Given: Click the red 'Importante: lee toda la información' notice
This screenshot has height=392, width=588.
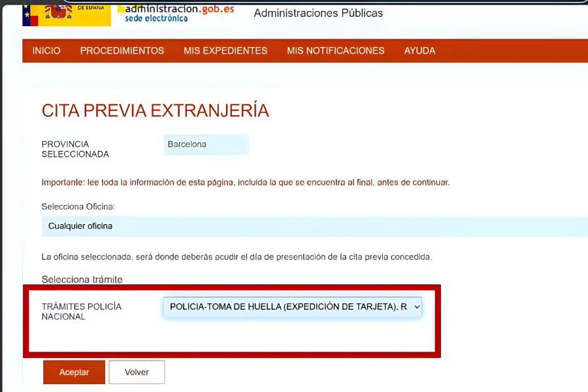Looking at the screenshot, I should coord(246,183).
